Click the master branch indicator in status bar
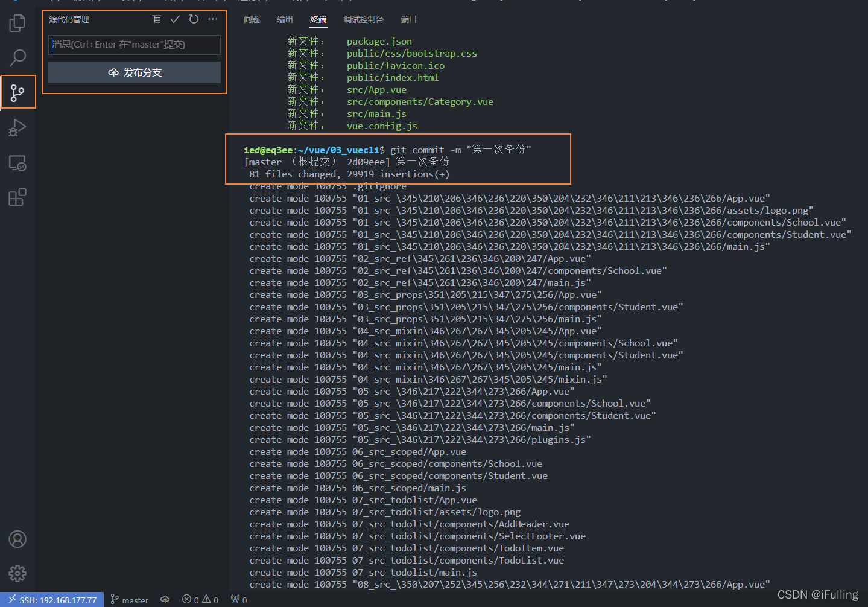The width and height of the screenshot is (868, 607). coord(129,600)
